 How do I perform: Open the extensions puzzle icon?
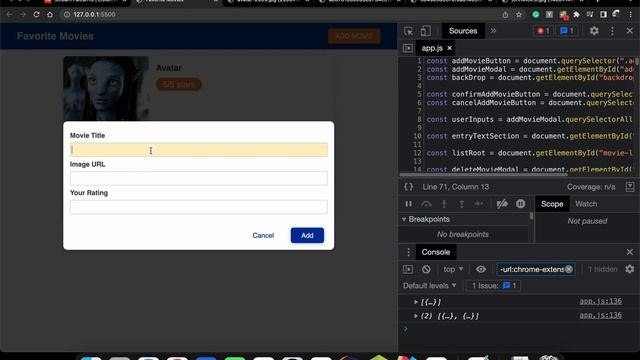tap(576, 15)
